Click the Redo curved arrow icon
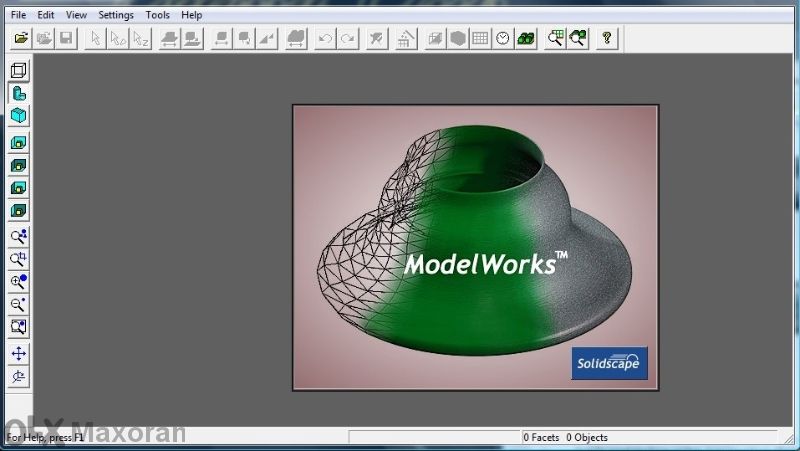 coord(347,38)
